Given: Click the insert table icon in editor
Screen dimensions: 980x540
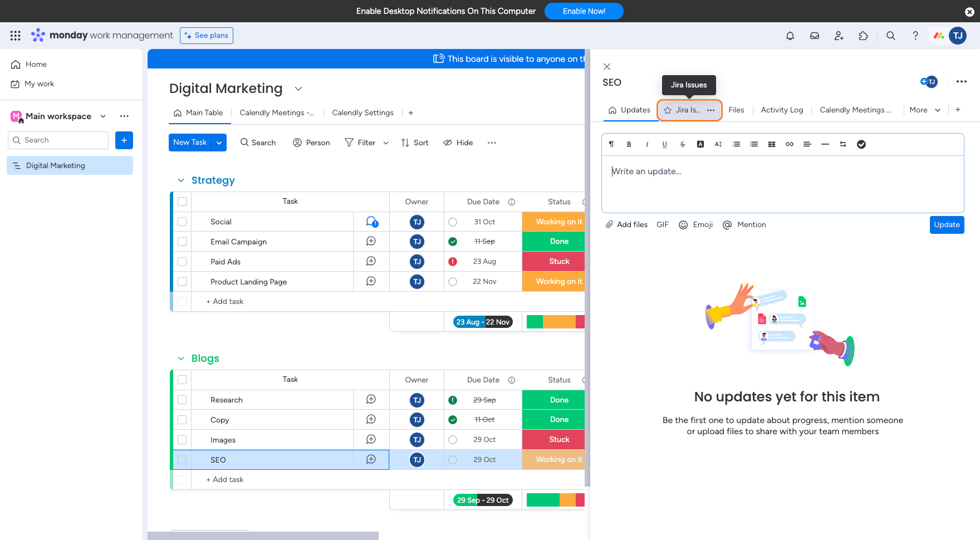Looking at the screenshot, I should (x=771, y=144).
